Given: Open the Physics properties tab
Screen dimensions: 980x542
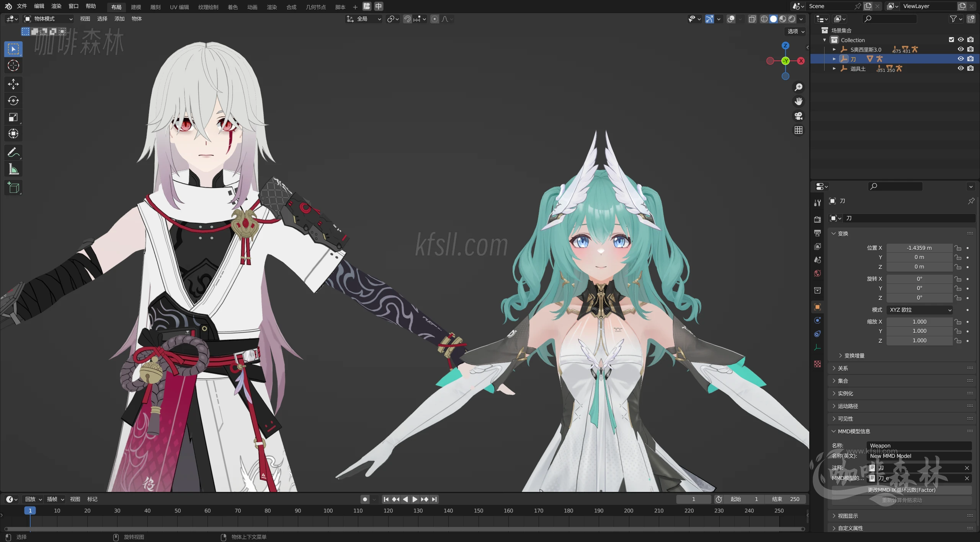Looking at the screenshot, I should 817,321.
